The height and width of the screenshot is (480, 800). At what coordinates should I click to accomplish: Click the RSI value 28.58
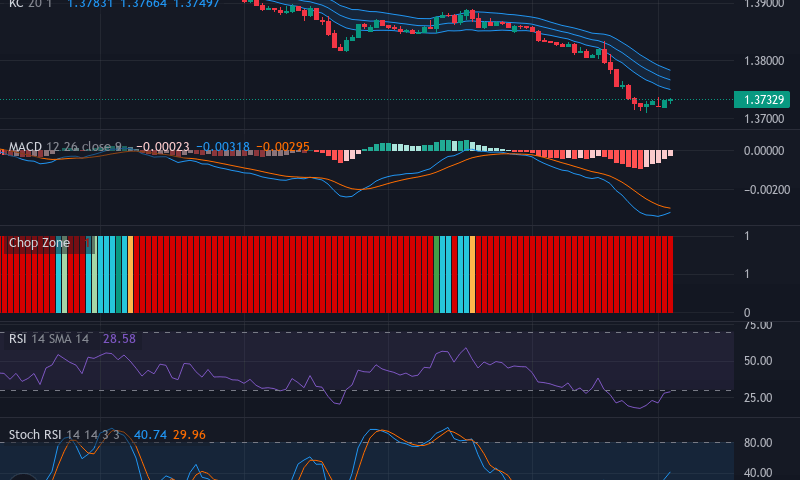pos(119,339)
